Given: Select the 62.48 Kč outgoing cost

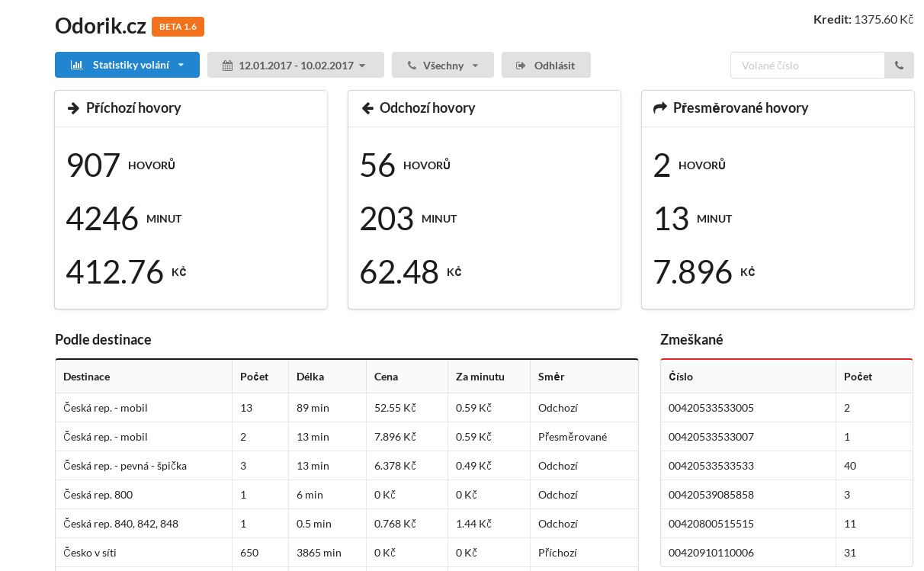Looking at the screenshot, I should (x=399, y=272).
